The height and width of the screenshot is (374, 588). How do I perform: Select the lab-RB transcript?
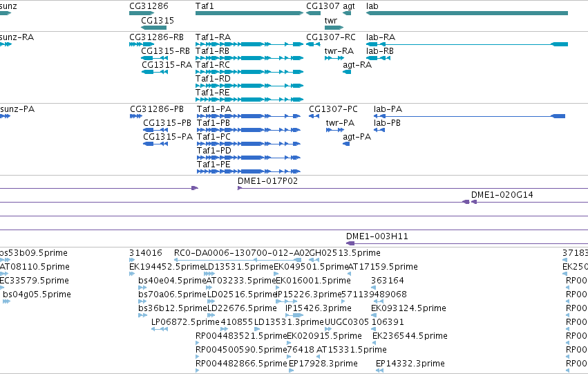pos(379,58)
